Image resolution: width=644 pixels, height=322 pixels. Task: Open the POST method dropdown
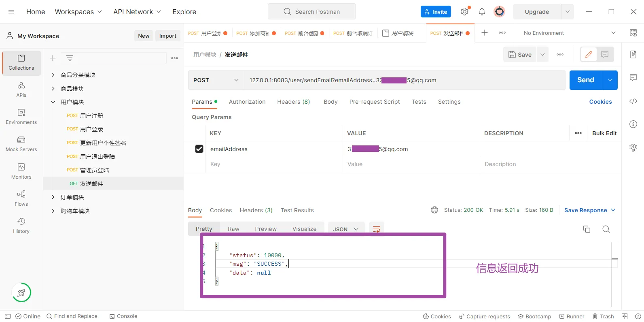click(x=216, y=80)
